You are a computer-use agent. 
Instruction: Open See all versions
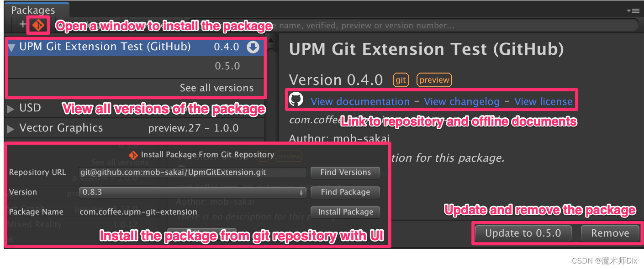[216, 88]
